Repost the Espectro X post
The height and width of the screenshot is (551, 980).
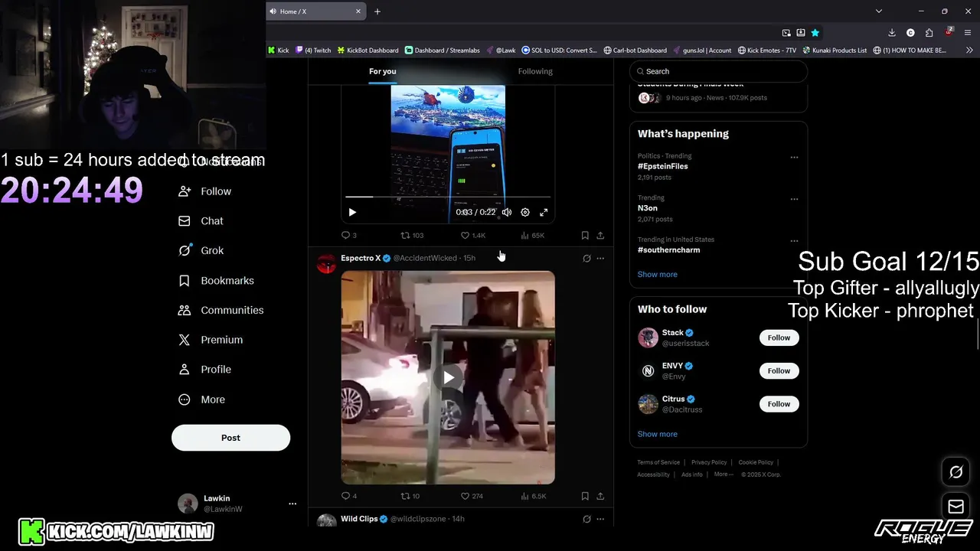tap(410, 496)
